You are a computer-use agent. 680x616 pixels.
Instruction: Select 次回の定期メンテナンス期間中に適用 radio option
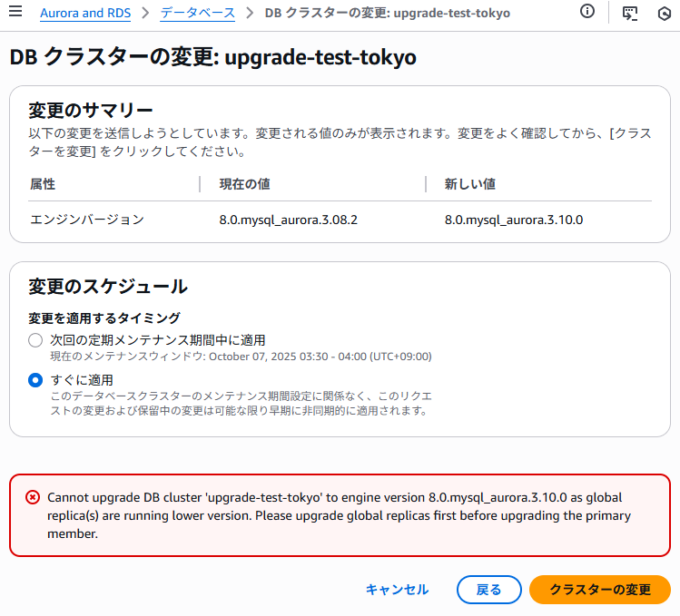point(35,340)
